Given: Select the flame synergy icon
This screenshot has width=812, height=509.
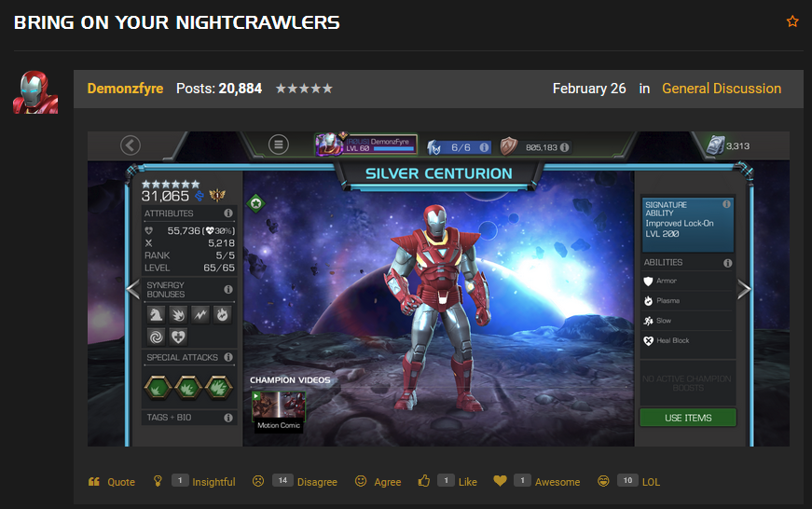Looking at the screenshot, I should click(223, 314).
